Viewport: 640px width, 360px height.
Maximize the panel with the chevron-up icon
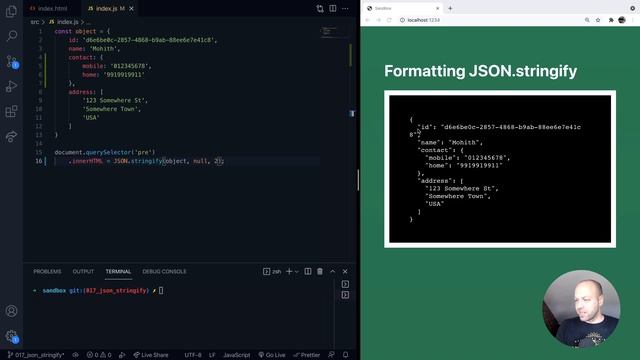[333, 271]
